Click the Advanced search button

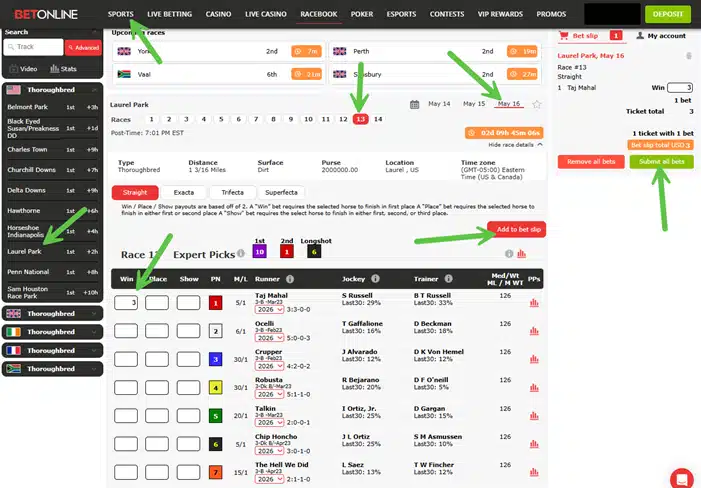click(x=84, y=47)
